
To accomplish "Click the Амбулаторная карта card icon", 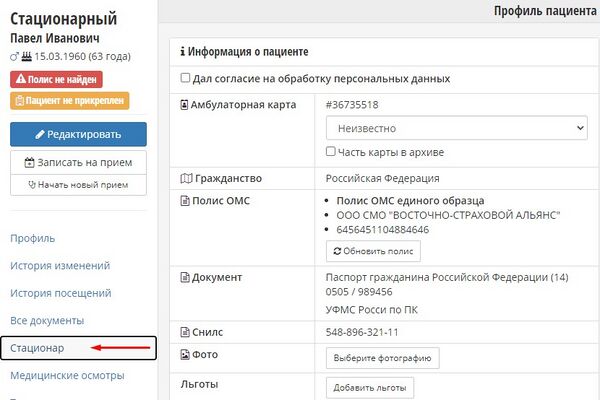I will (x=184, y=104).
